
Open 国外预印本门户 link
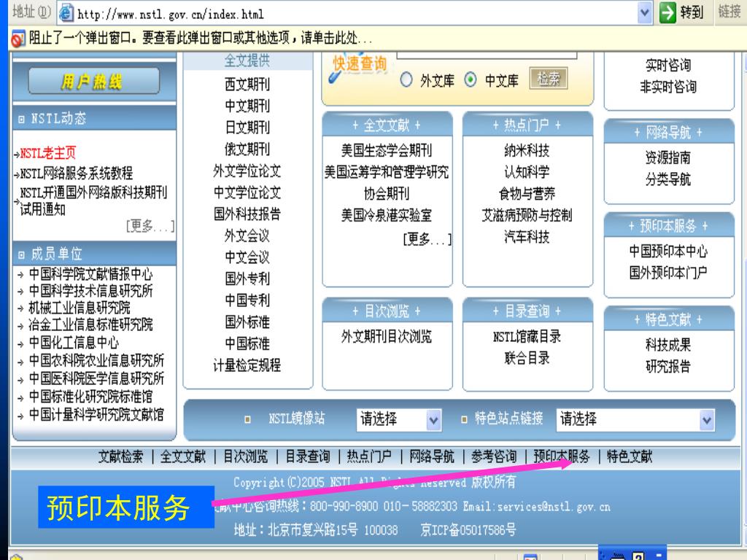click(668, 273)
